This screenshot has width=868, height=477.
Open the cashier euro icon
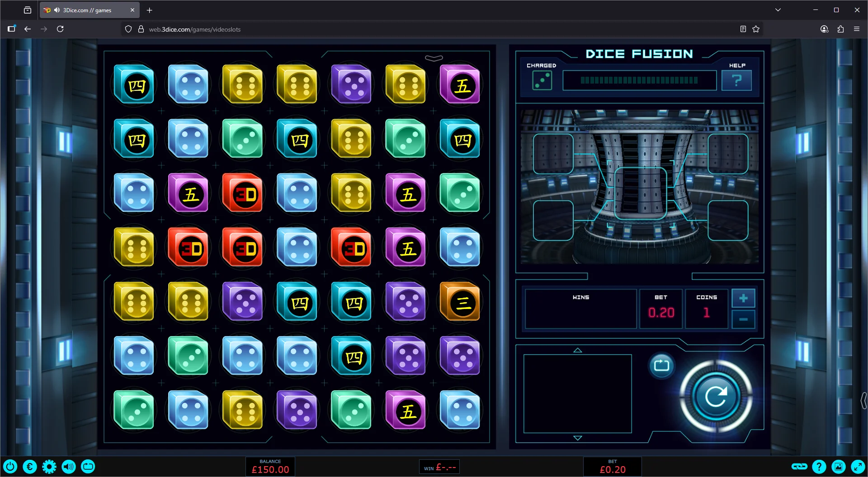point(30,467)
